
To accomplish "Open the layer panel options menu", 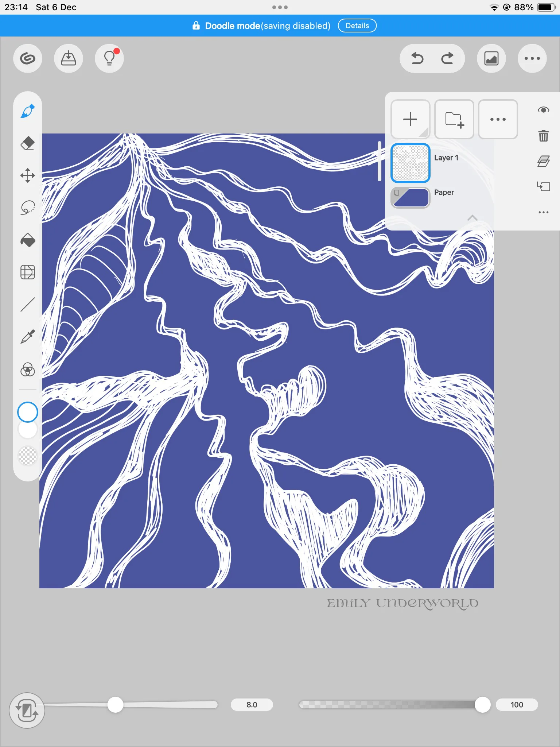I will click(498, 119).
